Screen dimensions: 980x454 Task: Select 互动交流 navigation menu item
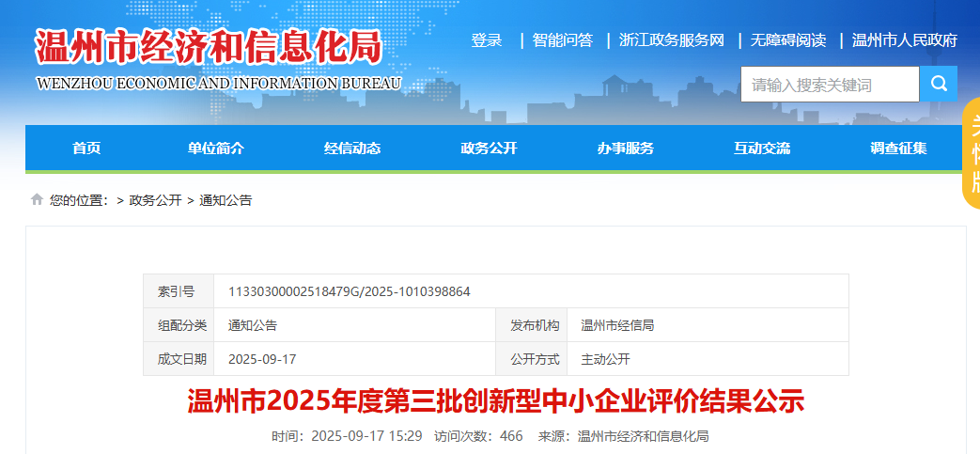[x=762, y=149]
